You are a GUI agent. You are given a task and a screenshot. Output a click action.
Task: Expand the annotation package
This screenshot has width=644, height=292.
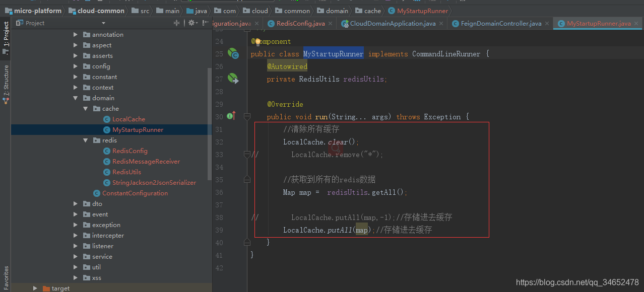coord(76,35)
